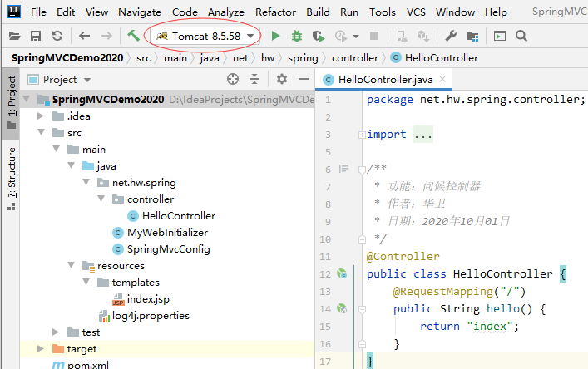Open the VCS menu

point(416,12)
